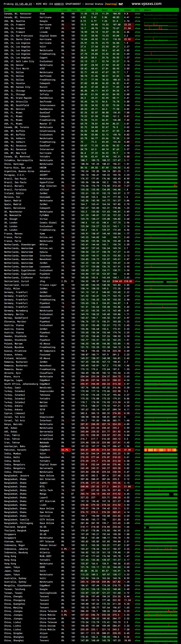Click the Chart column header
Viewport: 181px width, 644px height.
click(x=148, y=10)
